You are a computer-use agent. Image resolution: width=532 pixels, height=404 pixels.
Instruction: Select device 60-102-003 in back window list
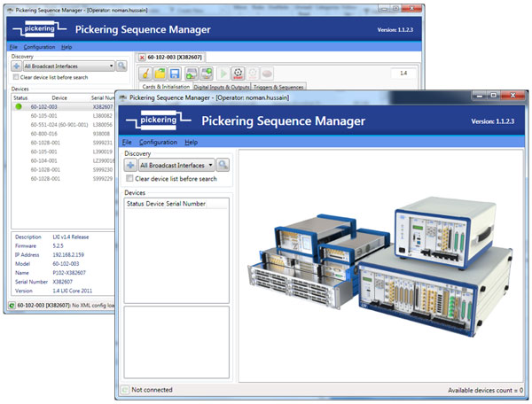[x=63, y=107]
